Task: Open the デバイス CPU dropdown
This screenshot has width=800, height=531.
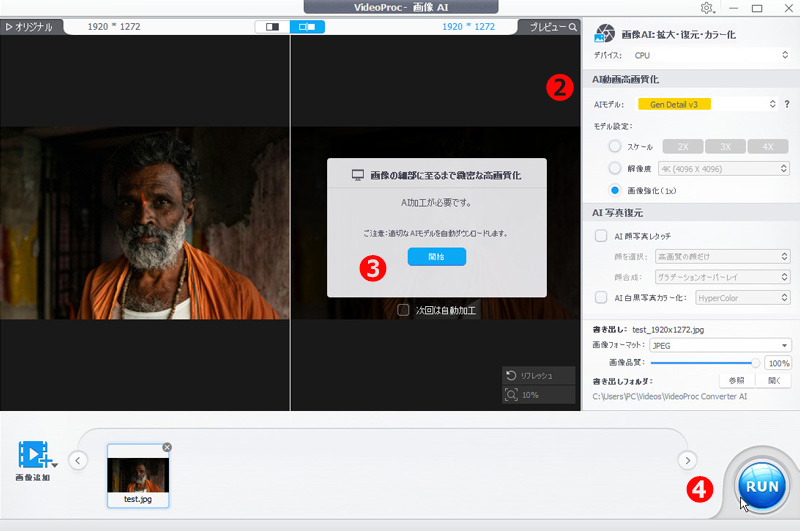Action: [x=710, y=56]
